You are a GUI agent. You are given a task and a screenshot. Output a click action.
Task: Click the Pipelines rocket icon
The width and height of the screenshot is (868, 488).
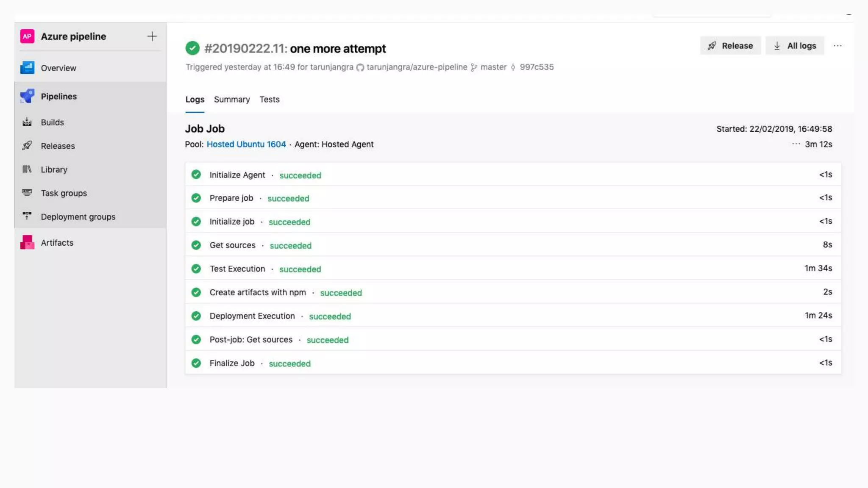[27, 96]
